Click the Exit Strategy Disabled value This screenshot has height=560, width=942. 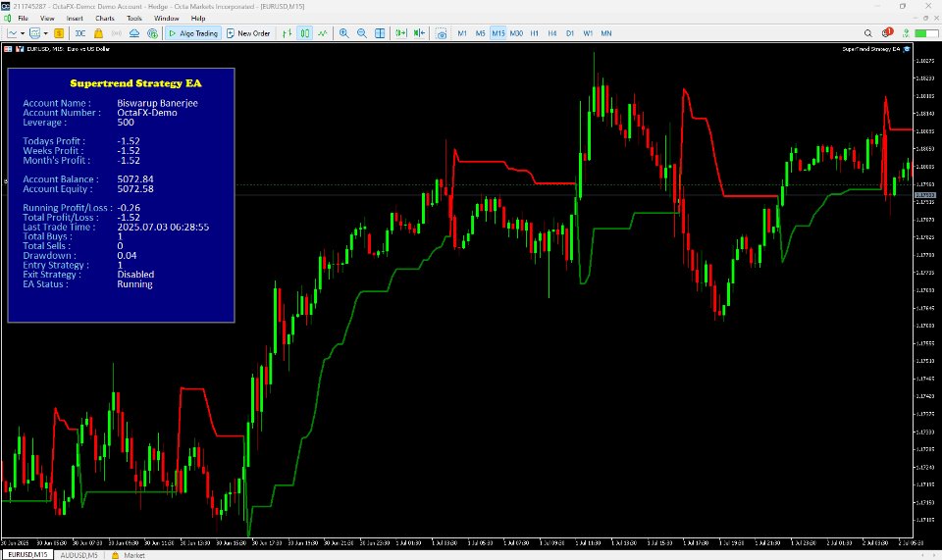[x=135, y=275]
